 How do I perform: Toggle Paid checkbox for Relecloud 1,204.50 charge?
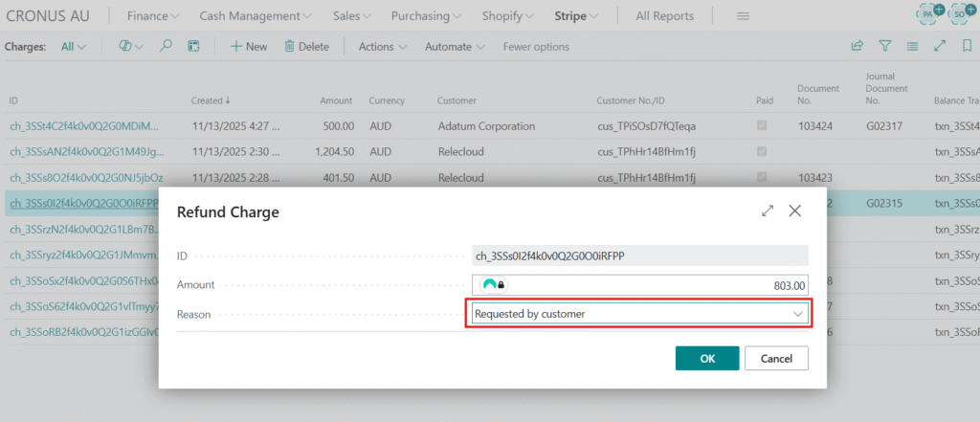click(762, 151)
